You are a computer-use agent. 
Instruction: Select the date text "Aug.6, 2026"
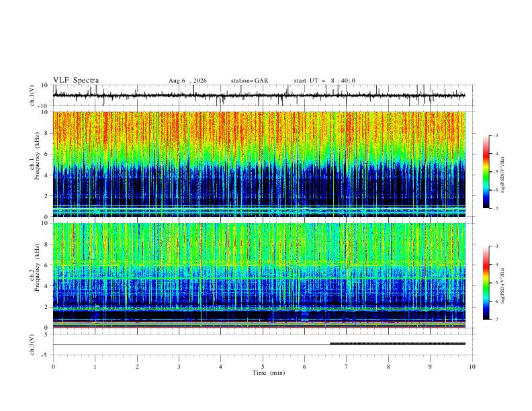187,81
